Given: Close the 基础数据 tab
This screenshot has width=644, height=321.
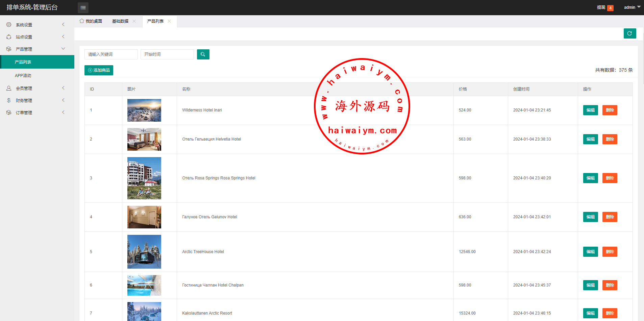Looking at the screenshot, I should (134, 21).
